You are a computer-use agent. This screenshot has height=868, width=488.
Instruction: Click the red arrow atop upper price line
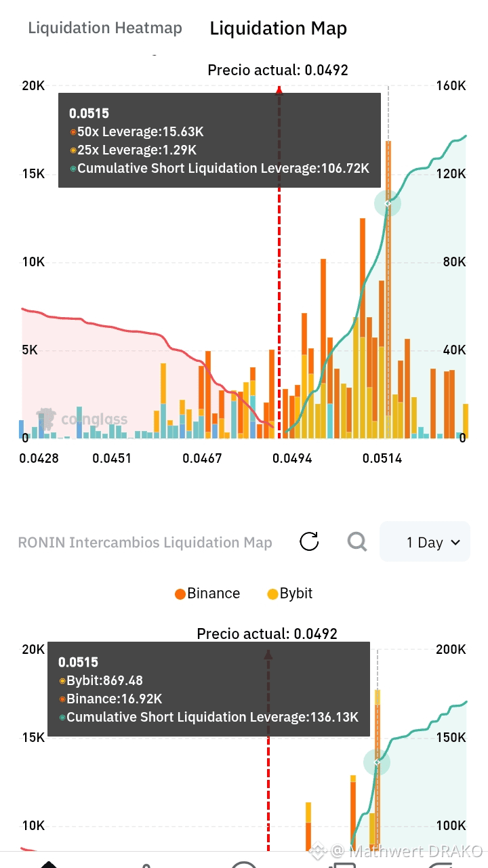(x=279, y=90)
